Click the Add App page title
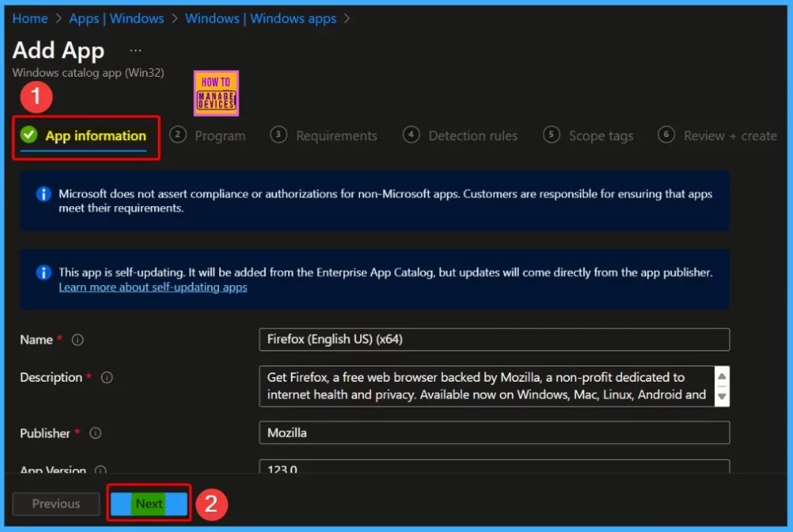Image resolution: width=793 pixels, height=532 pixels. (58, 50)
